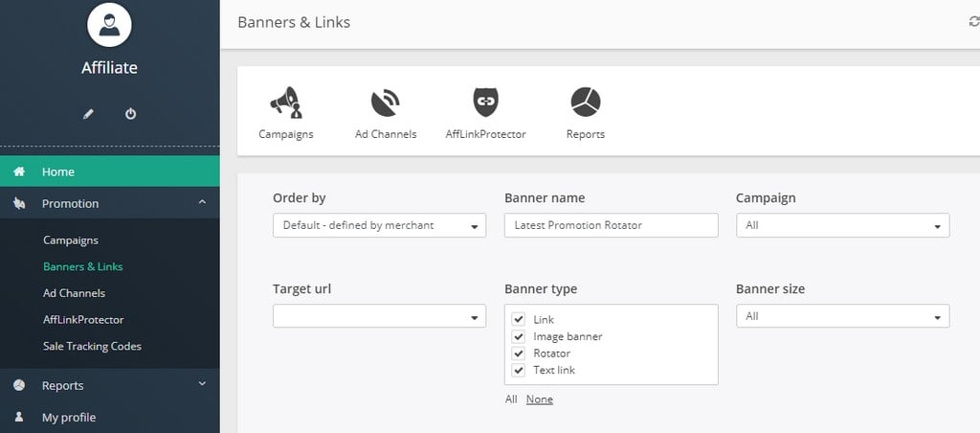Open the Banner size dropdown

tap(842, 316)
